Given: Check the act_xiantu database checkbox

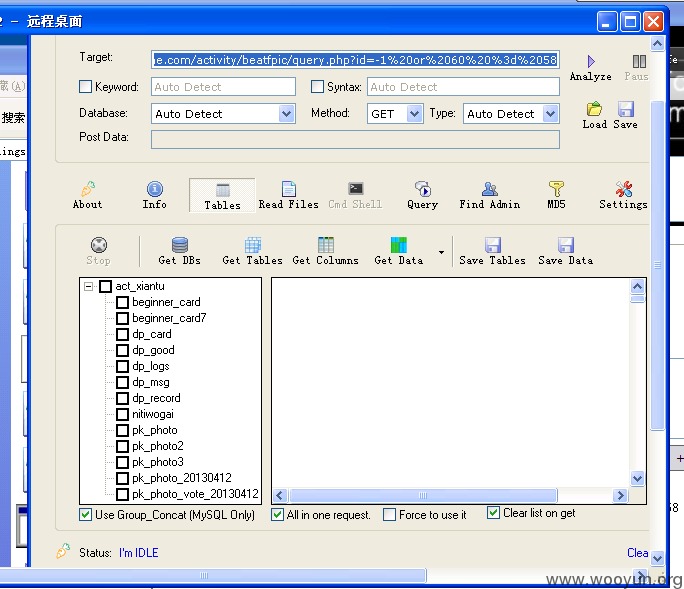Looking at the screenshot, I should (x=106, y=286).
